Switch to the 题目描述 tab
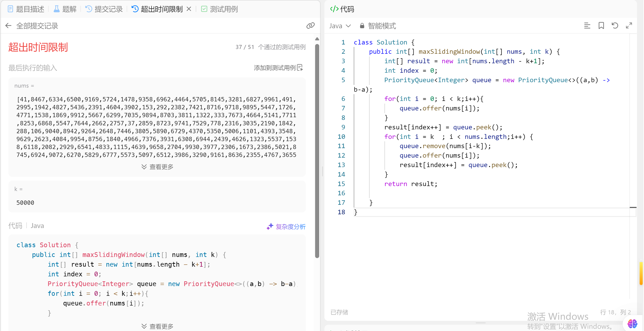 pyautogui.click(x=26, y=9)
